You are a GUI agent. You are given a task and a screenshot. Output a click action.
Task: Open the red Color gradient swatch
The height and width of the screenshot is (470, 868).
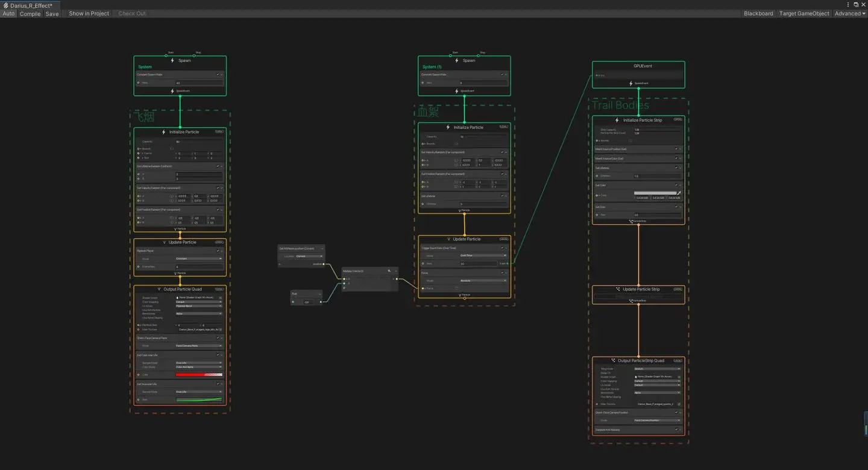click(199, 375)
